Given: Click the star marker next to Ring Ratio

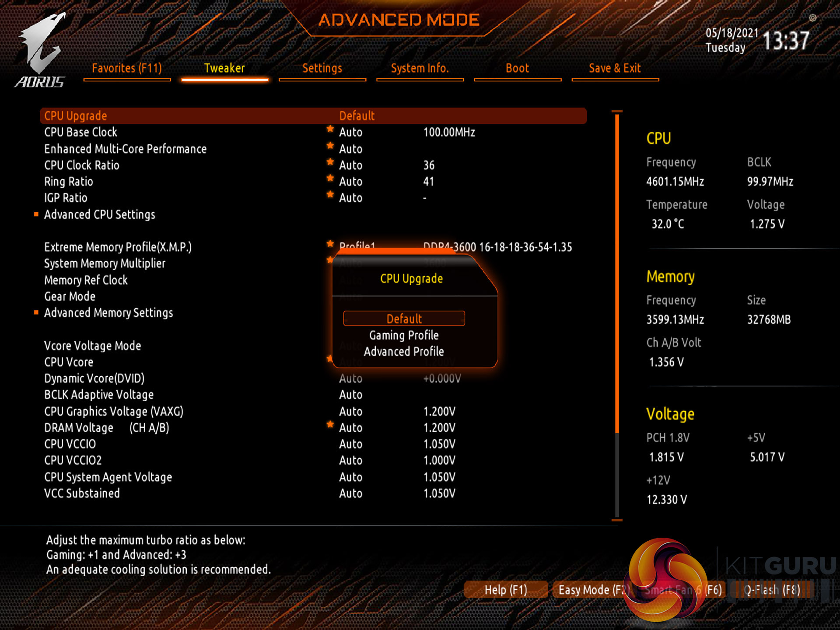Looking at the screenshot, I should point(330,178).
